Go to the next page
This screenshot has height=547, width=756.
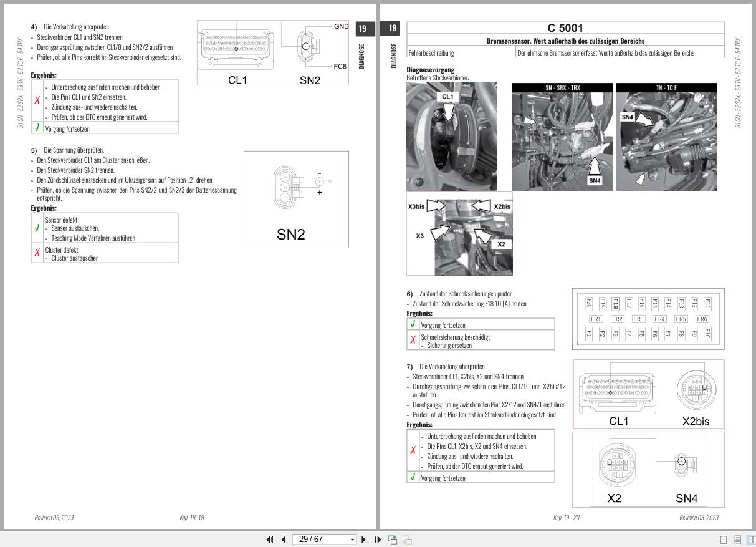click(364, 540)
